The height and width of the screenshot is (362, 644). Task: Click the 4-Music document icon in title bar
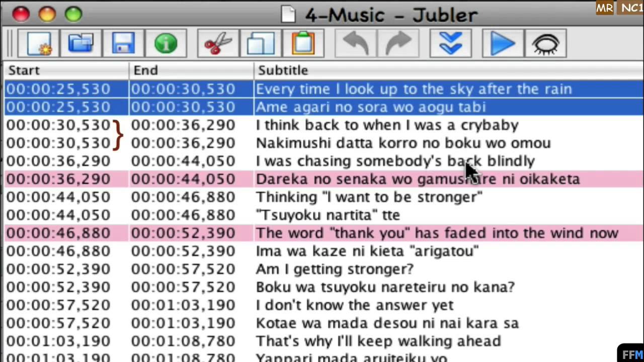click(288, 14)
